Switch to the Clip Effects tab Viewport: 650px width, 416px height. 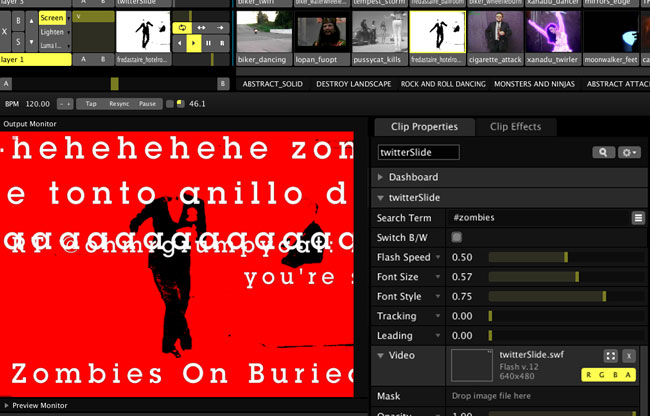[515, 127]
